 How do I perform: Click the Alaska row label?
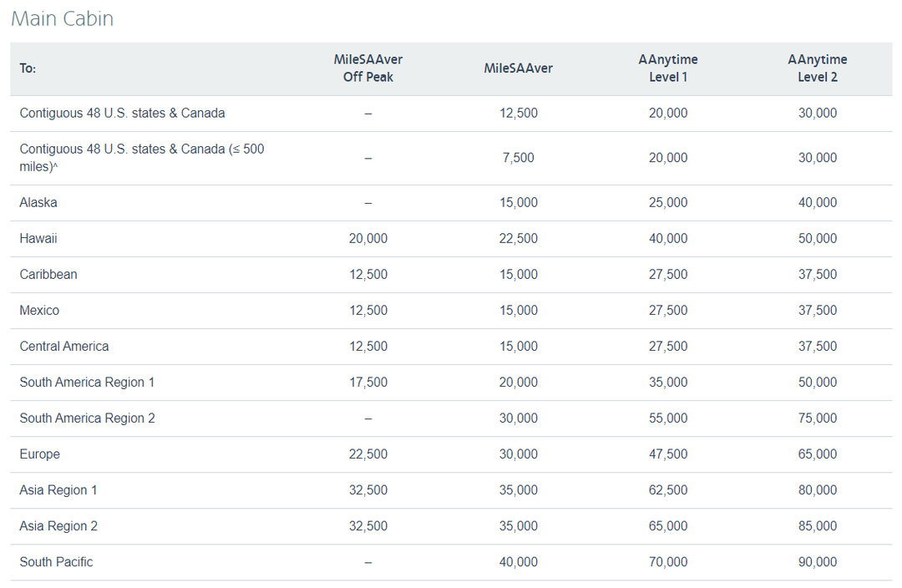40,202
